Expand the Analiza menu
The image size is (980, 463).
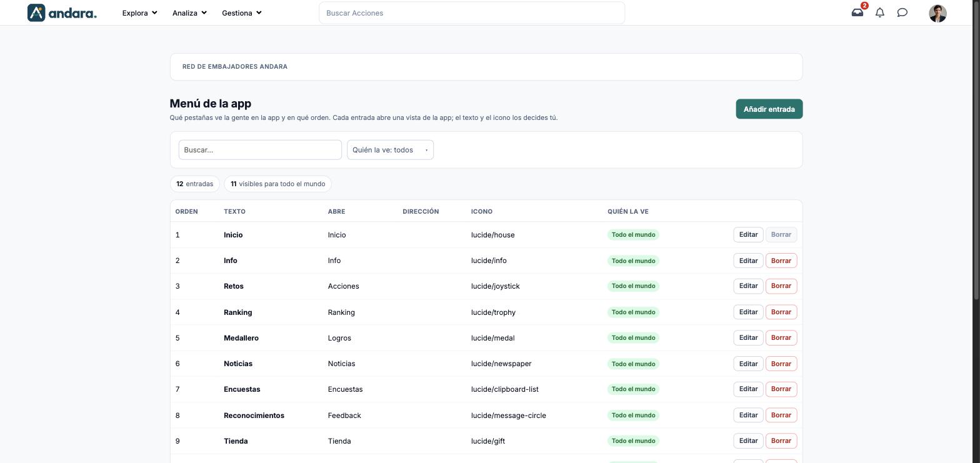189,12
